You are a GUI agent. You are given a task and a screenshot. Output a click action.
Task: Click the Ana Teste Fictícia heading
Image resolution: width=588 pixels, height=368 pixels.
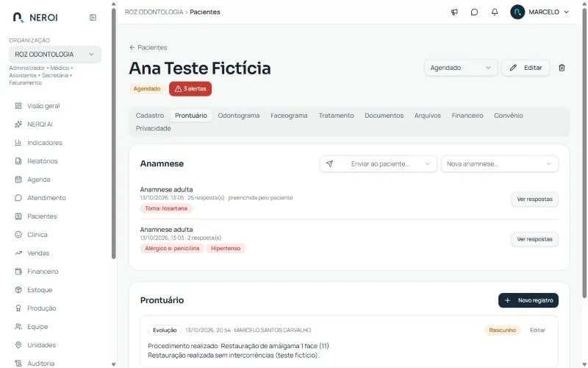tap(200, 68)
